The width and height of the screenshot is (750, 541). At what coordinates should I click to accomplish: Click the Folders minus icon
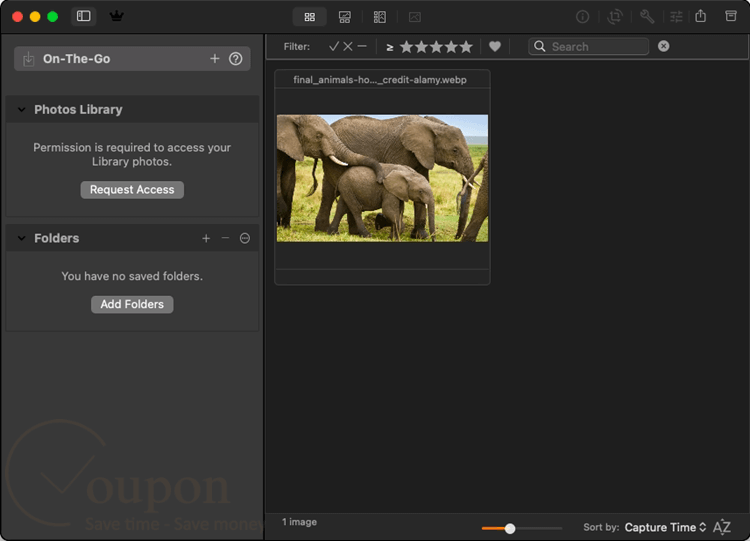click(225, 238)
